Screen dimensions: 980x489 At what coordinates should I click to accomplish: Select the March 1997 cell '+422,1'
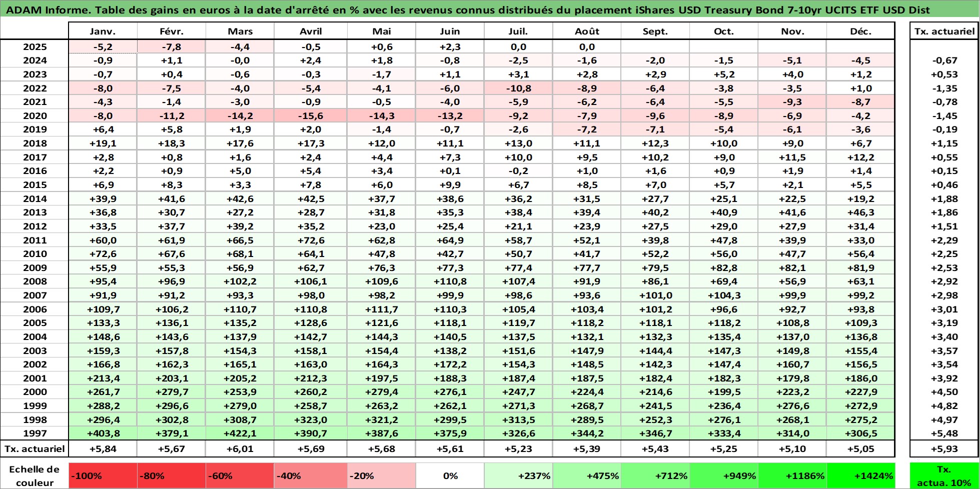coord(240,433)
